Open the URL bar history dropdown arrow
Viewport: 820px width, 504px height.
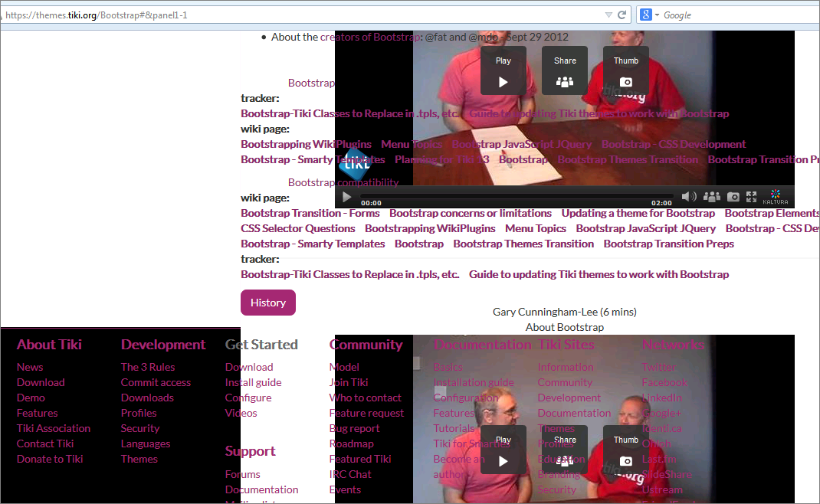pyautogui.click(x=608, y=15)
